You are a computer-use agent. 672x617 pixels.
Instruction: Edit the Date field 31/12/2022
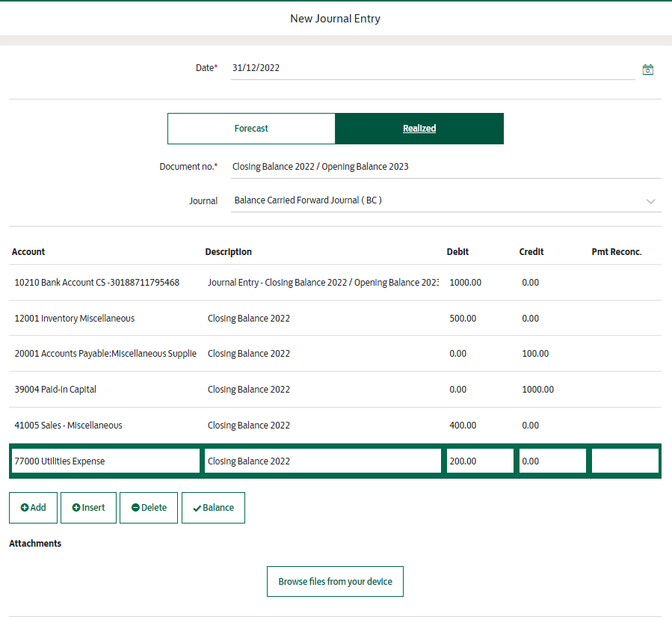(432, 68)
